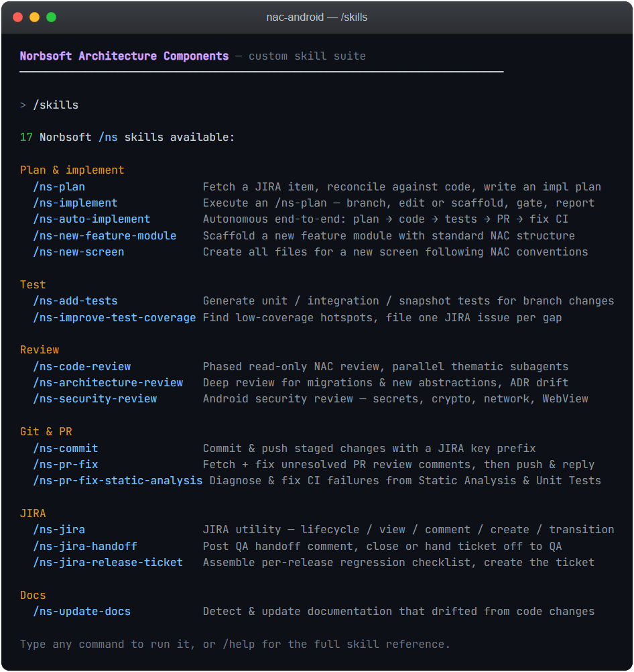Click the /ns-architecture-review command
634x672 pixels.
pos(108,382)
